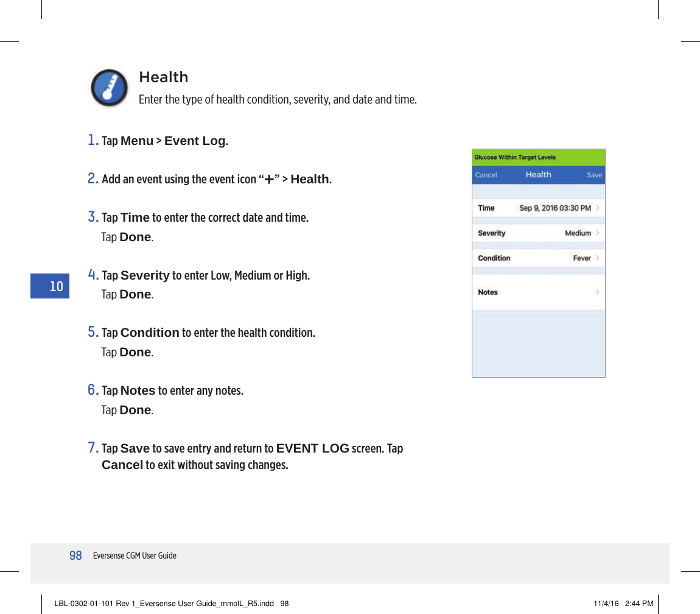
Task: Click the Notes label in the phone screen
Action: pyautogui.click(x=488, y=292)
